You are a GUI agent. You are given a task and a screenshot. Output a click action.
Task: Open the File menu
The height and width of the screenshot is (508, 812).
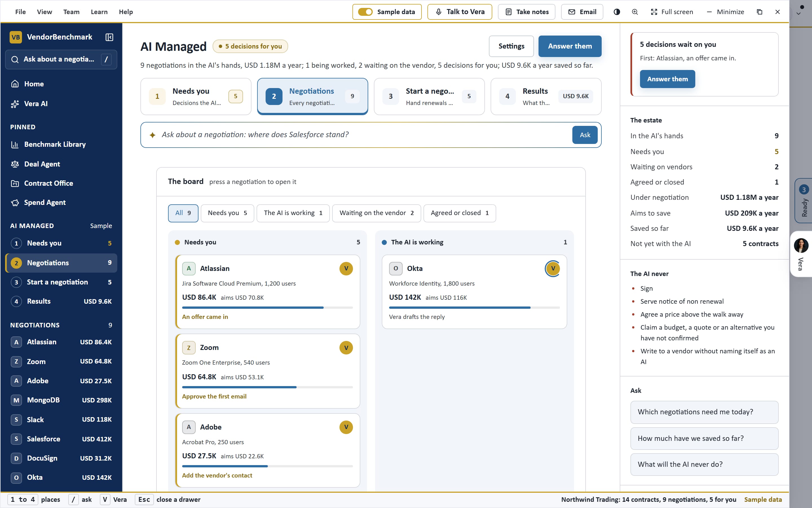pos(21,12)
